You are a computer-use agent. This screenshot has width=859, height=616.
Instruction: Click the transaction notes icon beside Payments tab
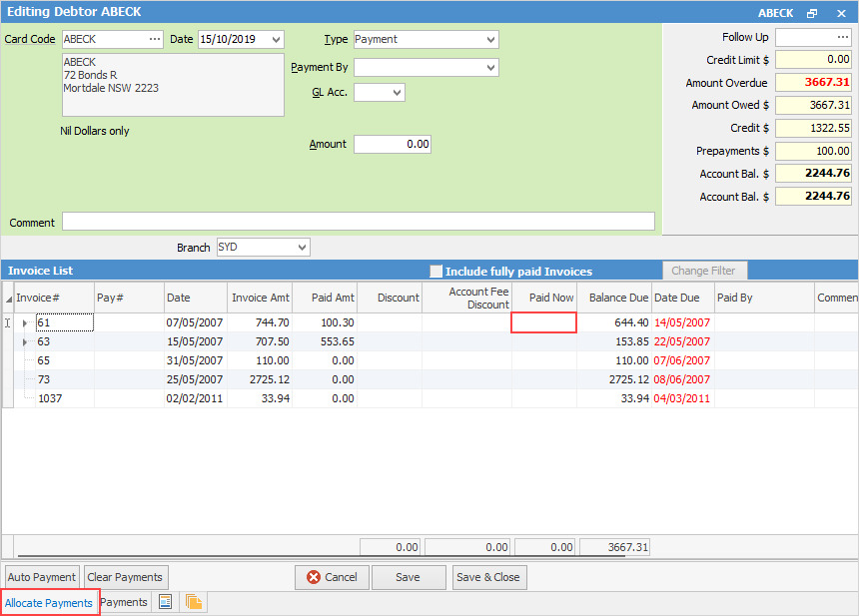(x=165, y=602)
